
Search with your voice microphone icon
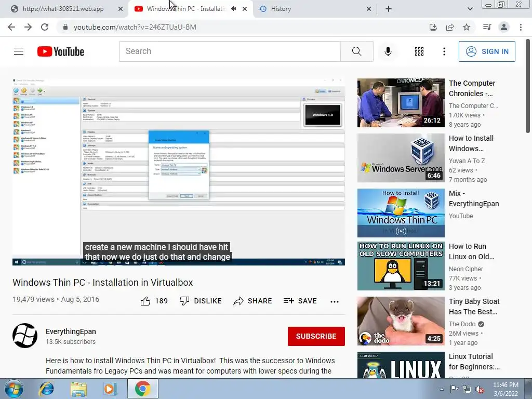coord(388,51)
